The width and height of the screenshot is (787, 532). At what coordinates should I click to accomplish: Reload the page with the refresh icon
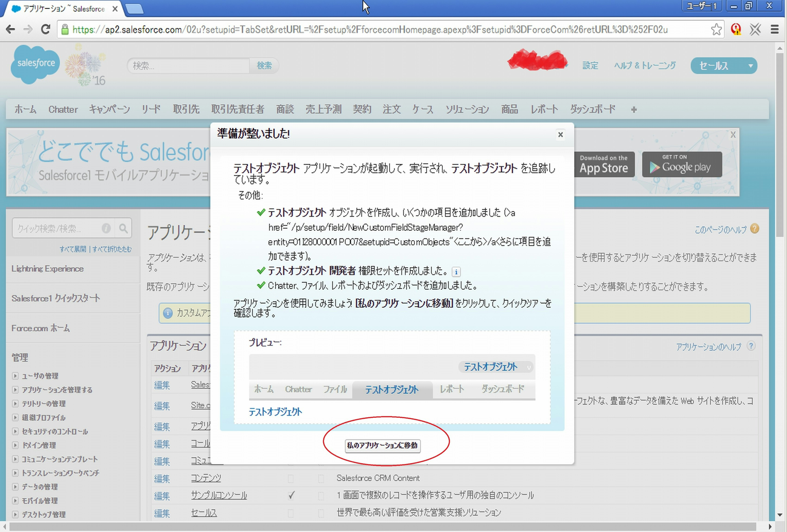(x=45, y=30)
